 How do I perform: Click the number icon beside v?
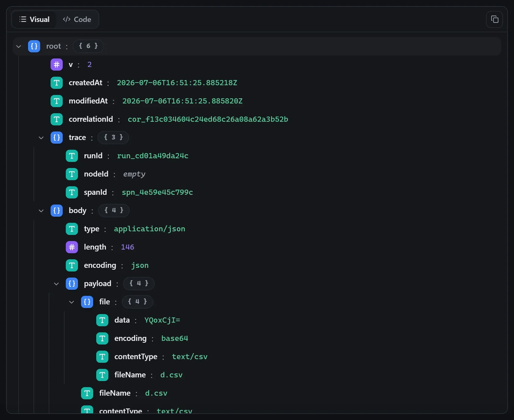57,65
